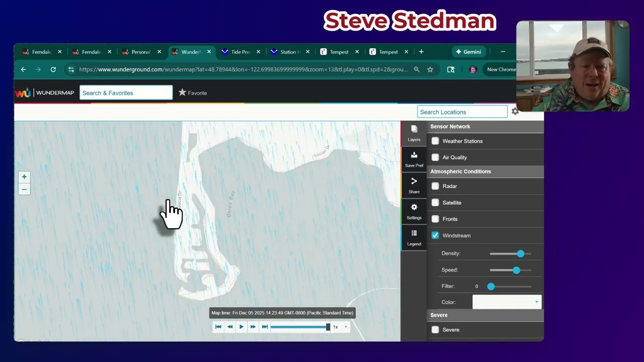Viewport: 644px width, 362px height.
Task: Click the gear icon beside Search Locations
Action: pyautogui.click(x=515, y=112)
